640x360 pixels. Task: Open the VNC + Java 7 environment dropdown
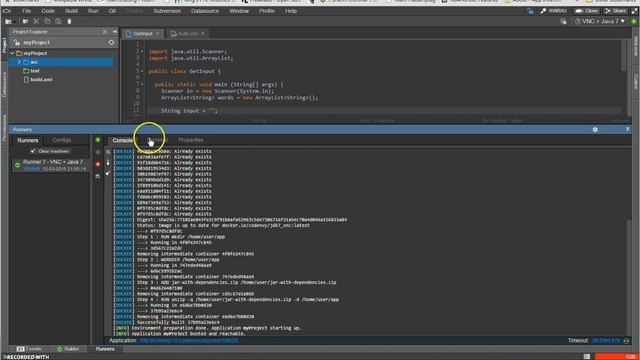600,21
